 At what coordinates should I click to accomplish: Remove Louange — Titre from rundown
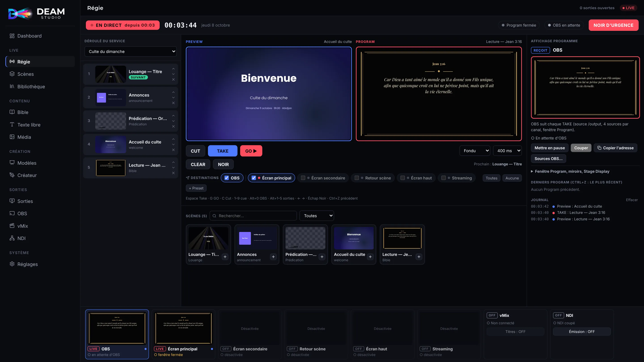pos(174,80)
